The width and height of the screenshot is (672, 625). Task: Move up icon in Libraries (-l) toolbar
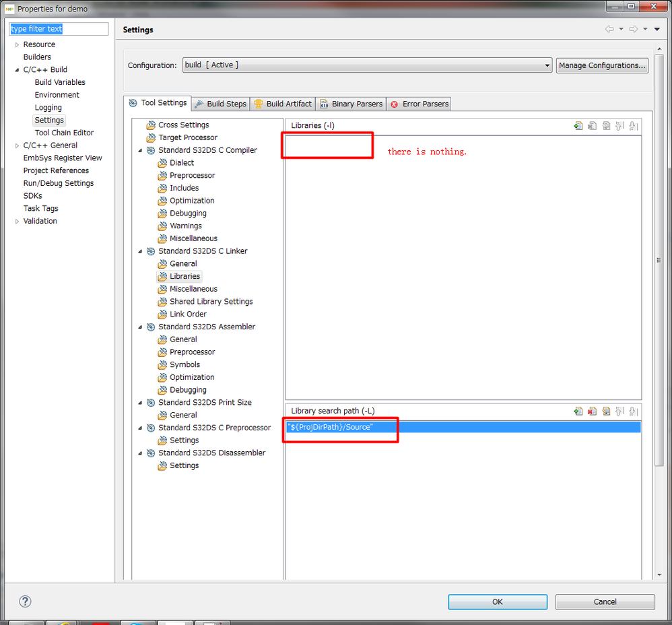(x=619, y=125)
